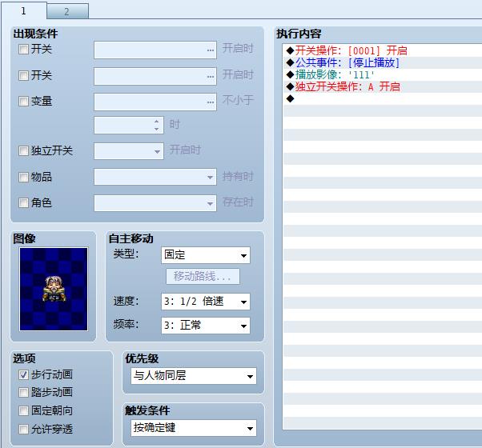
Task: Enable the 允许穿透 option
Action: pyautogui.click(x=23, y=429)
